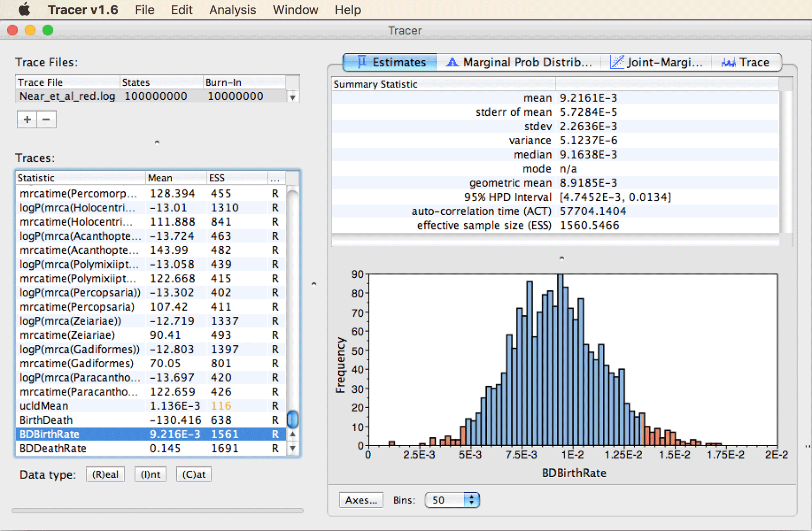
Task: Open the Joint-Marginal tab
Action: 656,62
